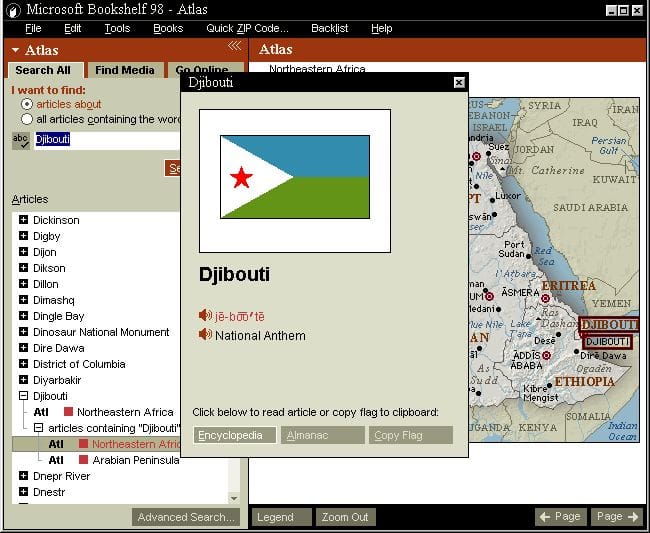Expand the Dickinson article entry

pyautogui.click(x=24, y=220)
